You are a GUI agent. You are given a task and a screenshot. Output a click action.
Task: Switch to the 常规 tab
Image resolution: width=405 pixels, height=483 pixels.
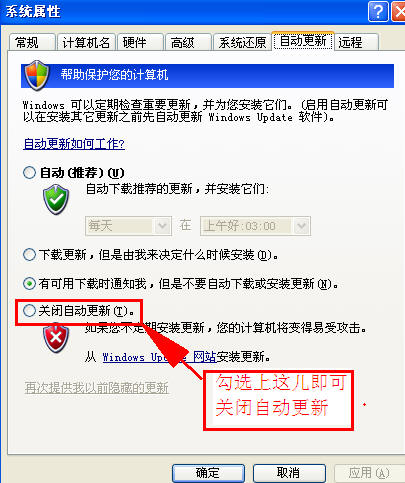32,43
